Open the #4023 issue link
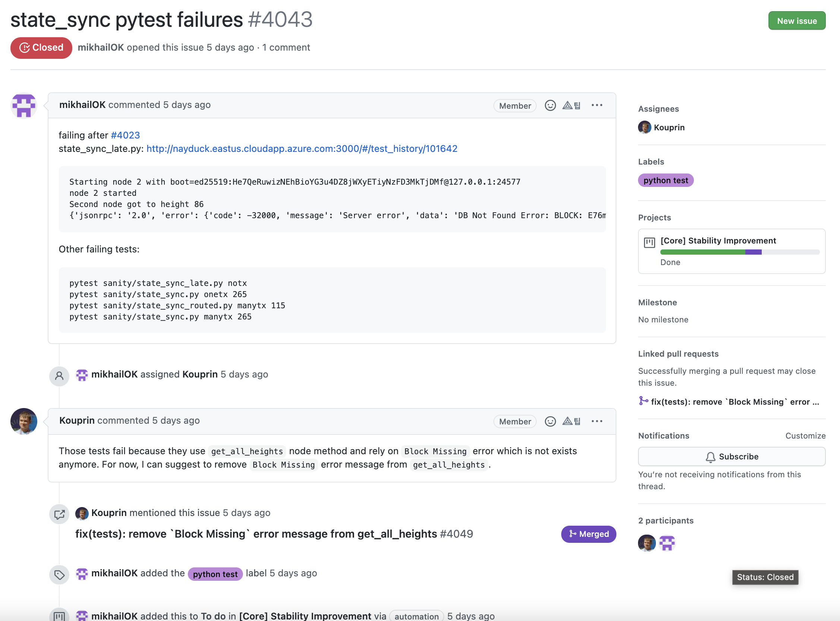The width and height of the screenshot is (840, 621). tap(125, 135)
